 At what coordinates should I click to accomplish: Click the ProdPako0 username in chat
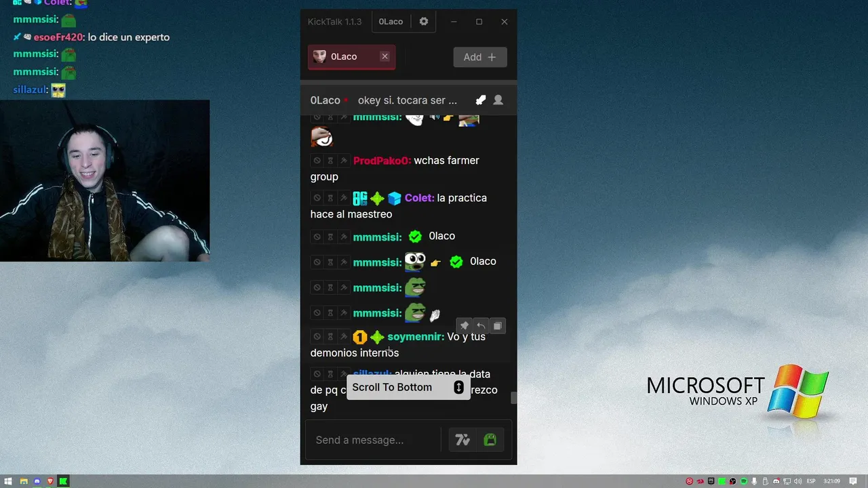tap(382, 161)
